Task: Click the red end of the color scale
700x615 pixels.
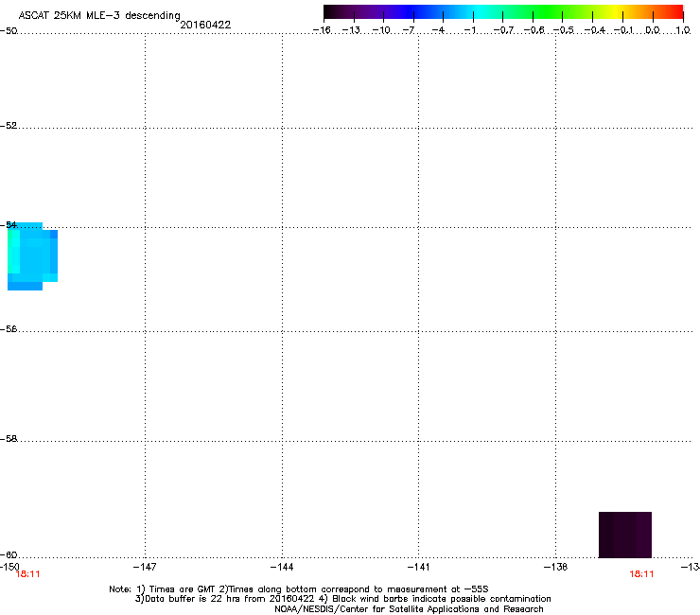Action: pos(674,12)
